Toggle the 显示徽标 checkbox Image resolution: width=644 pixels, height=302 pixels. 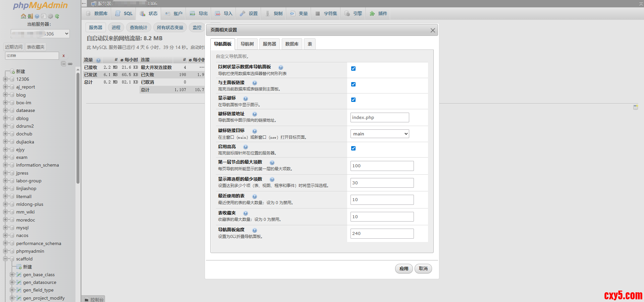tap(353, 100)
